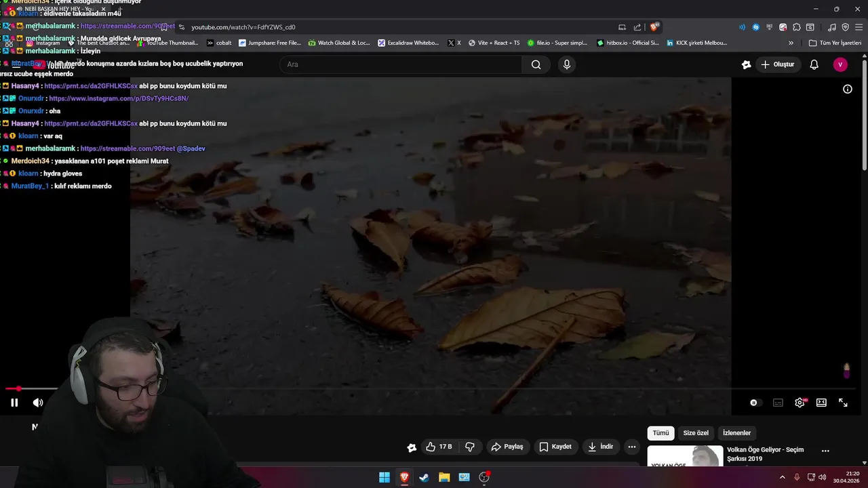Click the install/cast screen icon in address bar
Screen dimensions: 868x488
coord(622,27)
